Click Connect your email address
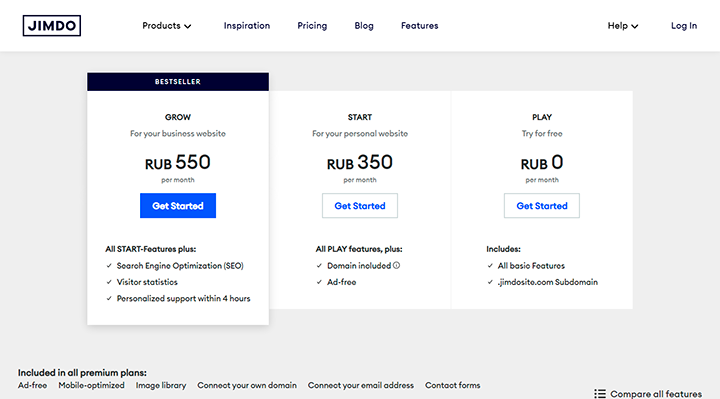 click(x=361, y=385)
